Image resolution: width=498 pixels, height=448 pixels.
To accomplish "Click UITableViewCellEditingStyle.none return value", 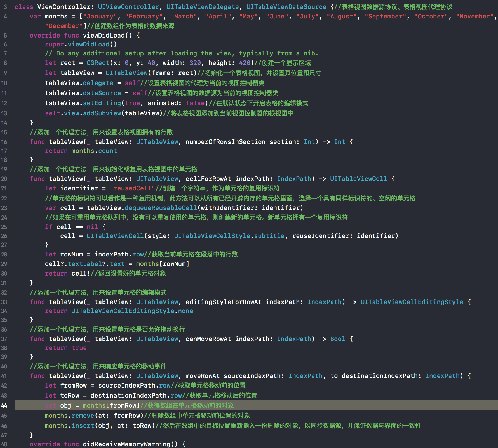I will pos(132,311).
